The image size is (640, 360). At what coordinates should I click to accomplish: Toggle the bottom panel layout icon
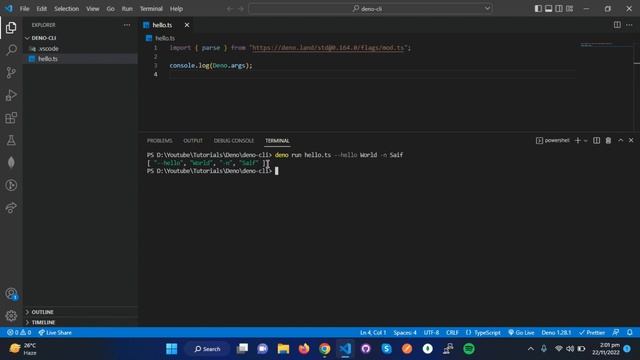549,9
